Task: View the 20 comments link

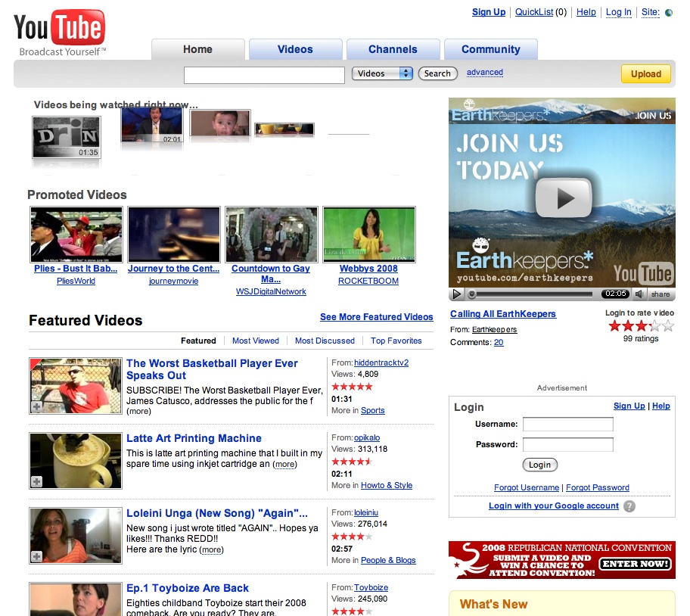Action: coord(499,342)
